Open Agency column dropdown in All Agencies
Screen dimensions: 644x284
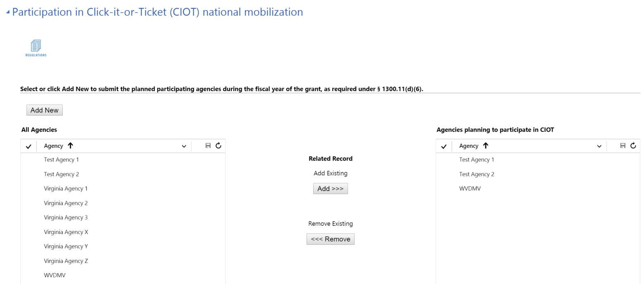(x=184, y=146)
